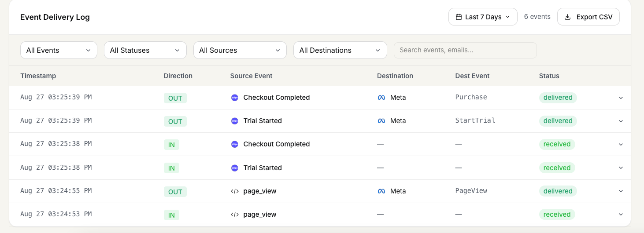The image size is (644, 233).
Task: Expand the received page_view row chevron
Action: (621, 215)
